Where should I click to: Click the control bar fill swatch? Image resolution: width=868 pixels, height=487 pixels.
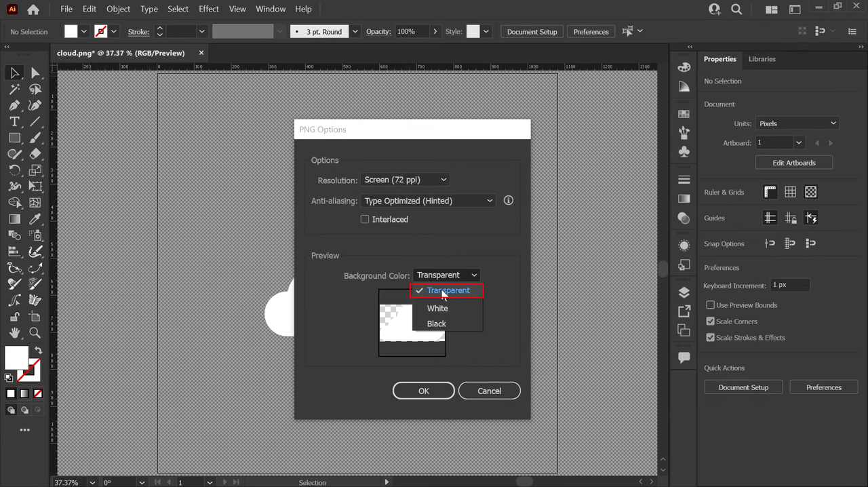point(71,31)
